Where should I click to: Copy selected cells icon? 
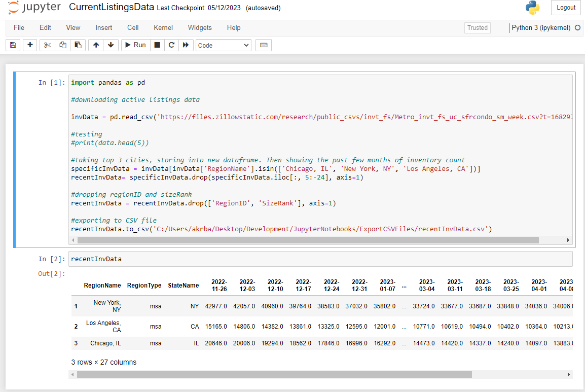63,45
